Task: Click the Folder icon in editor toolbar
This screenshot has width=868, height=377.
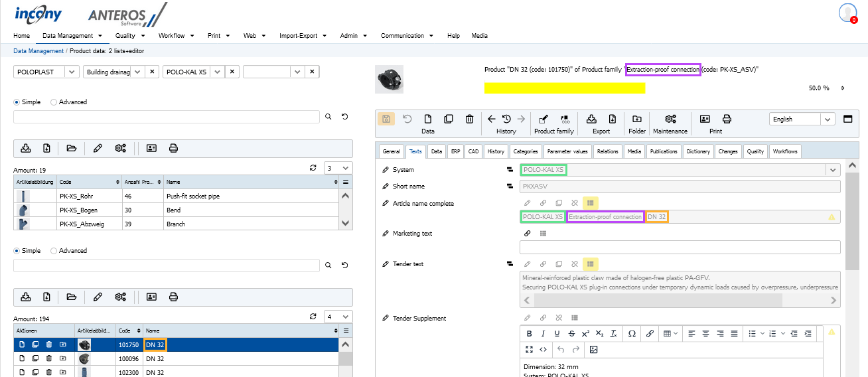Action: [x=637, y=119]
